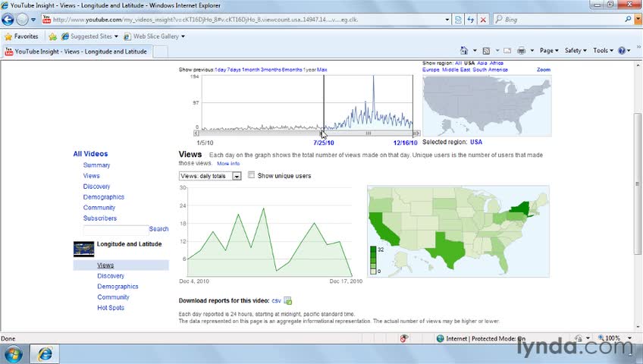Click New York state on the views map
643x364 pixels.
coord(520,209)
